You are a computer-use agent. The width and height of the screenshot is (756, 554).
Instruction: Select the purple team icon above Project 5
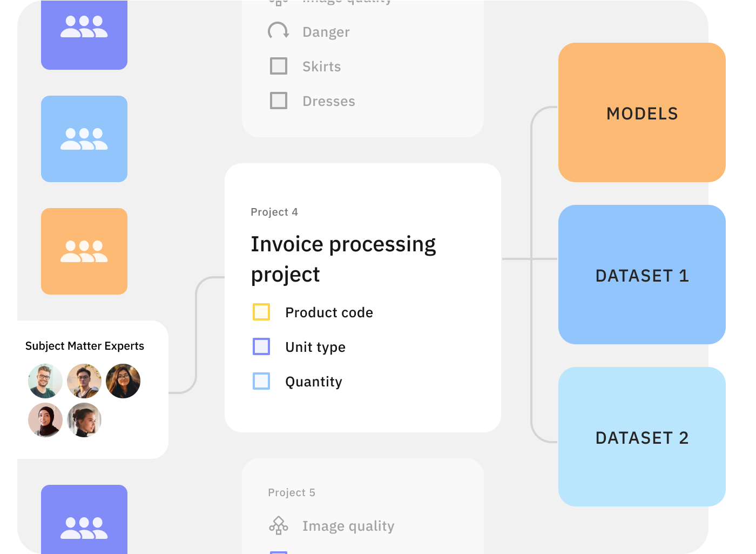click(84, 519)
